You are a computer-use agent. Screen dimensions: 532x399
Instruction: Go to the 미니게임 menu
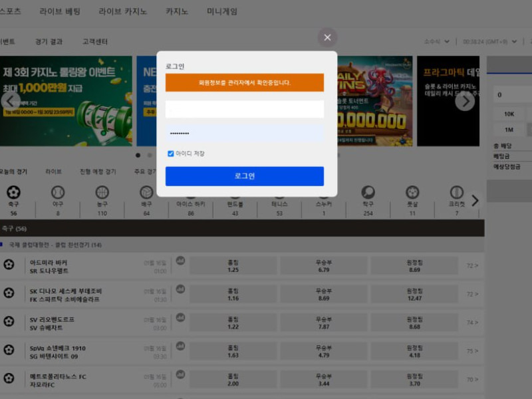click(222, 11)
